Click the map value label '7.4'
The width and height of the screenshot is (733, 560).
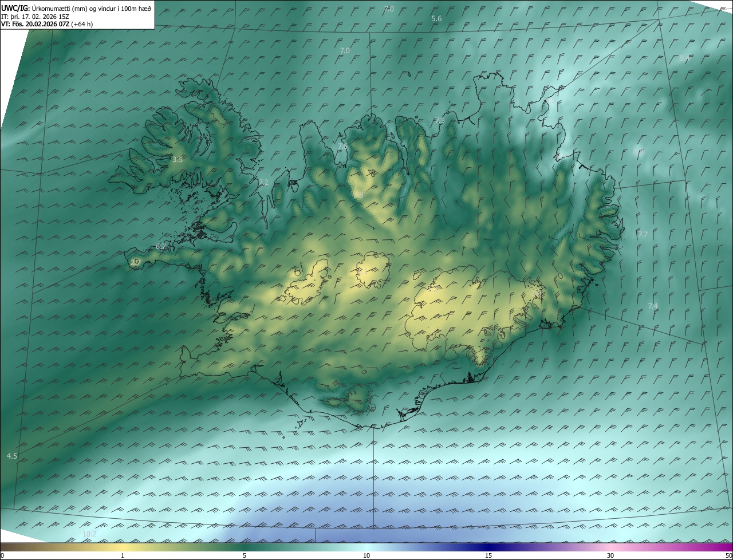point(653,306)
